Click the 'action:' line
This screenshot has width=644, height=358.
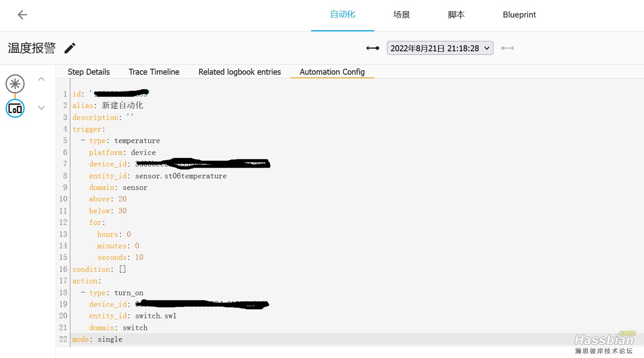pyautogui.click(x=87, y=281)
